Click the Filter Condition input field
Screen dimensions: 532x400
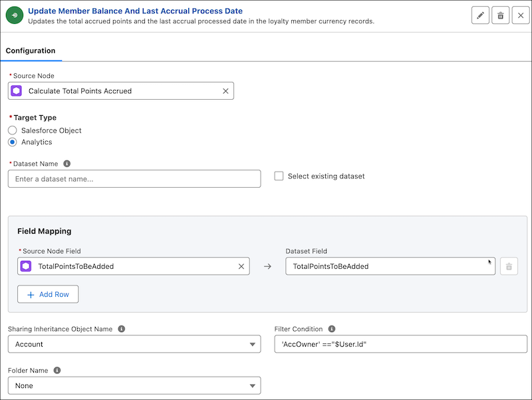[401, 344]
